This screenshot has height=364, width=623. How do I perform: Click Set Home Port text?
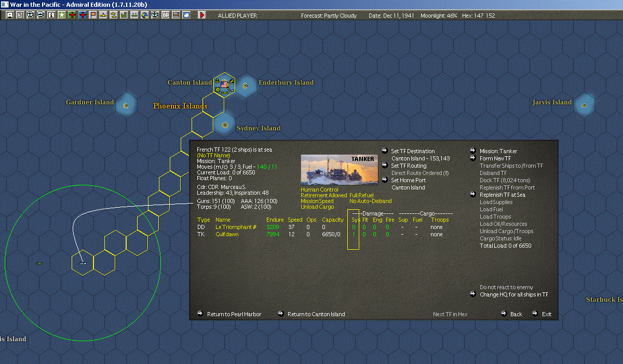(408, 180)
